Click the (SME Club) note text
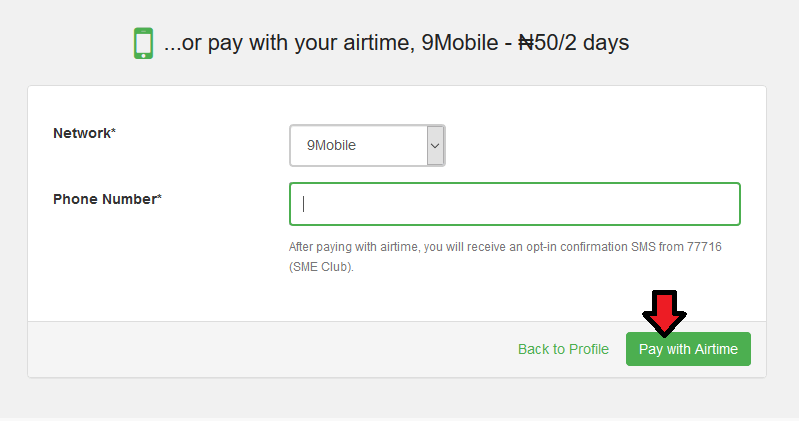Viewport: 799px width, 421px height. [x=321, y=267]
